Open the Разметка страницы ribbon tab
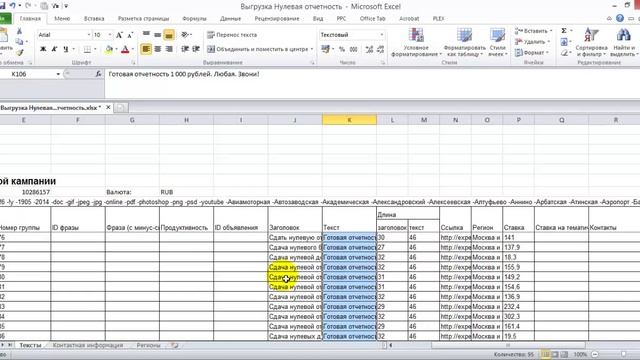Viewport: 640px width, 360px height. (143, 18)
